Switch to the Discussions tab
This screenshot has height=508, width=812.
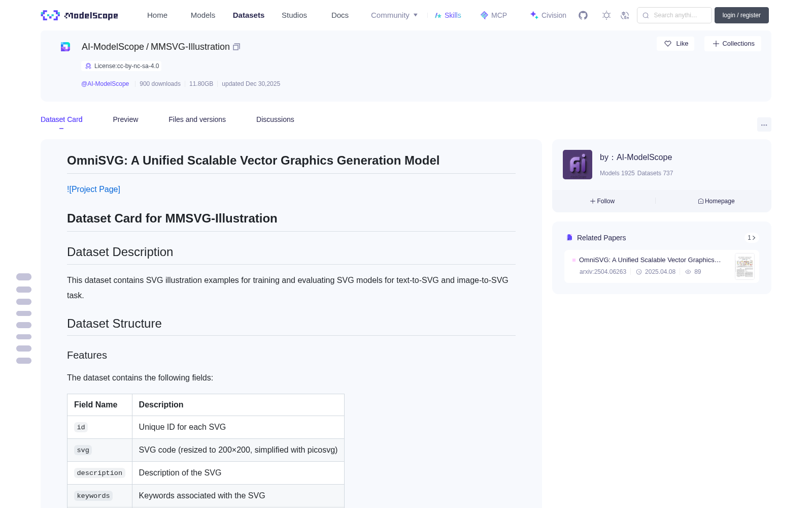(x=275, y=119)
